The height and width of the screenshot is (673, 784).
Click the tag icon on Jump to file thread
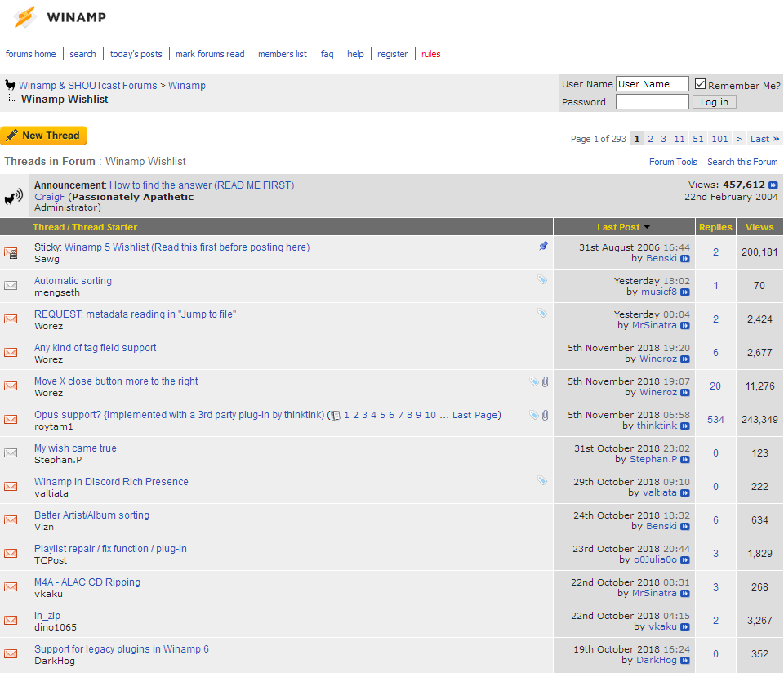pos(542,313)
